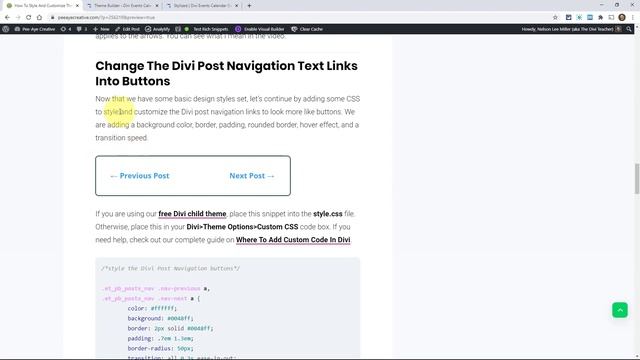Image resolution: width=640 pixels, height=360 pixels.
Task: Click the bold text style.css
Action: coord(328,214)
